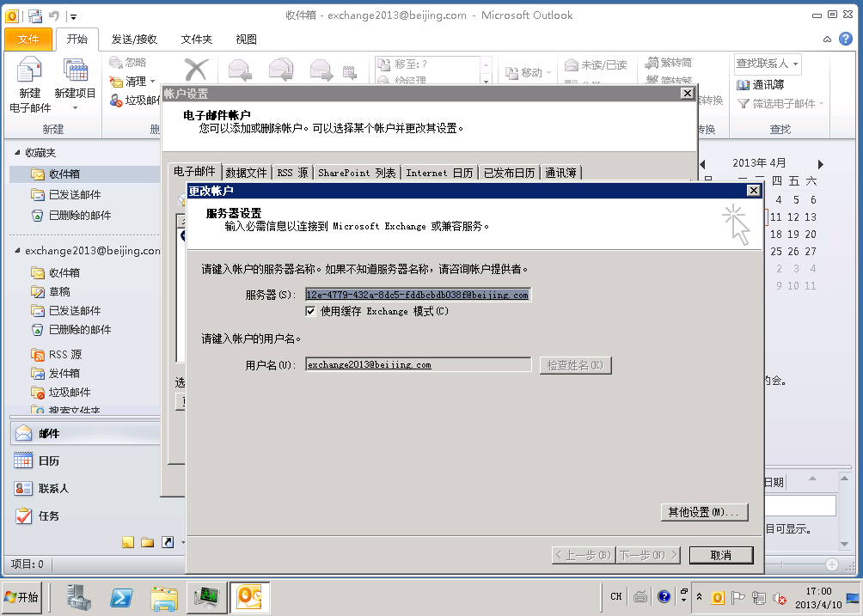This screenshot has width=863, height=616.
Task: Go to previous month in calendar
Action: tap(703, 164)
